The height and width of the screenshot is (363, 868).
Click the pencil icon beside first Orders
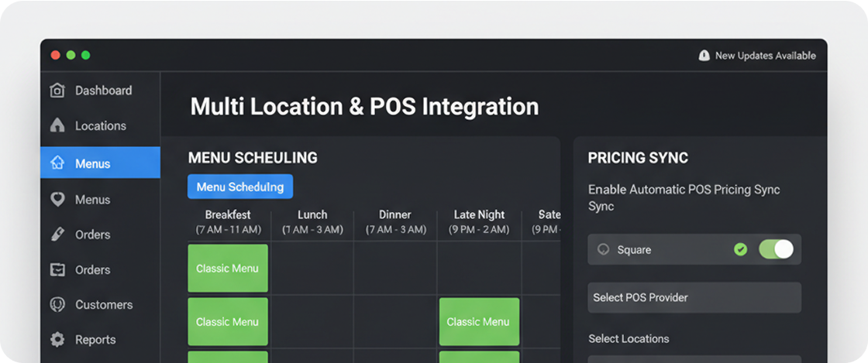coord(57,235)
